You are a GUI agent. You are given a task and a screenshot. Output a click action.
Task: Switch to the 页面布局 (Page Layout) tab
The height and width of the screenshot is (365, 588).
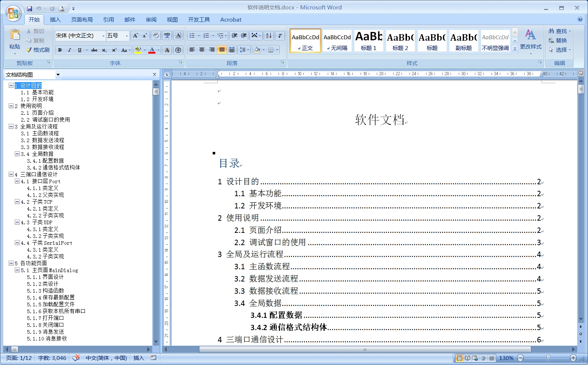pyautogui.click(x=82, y=19)
